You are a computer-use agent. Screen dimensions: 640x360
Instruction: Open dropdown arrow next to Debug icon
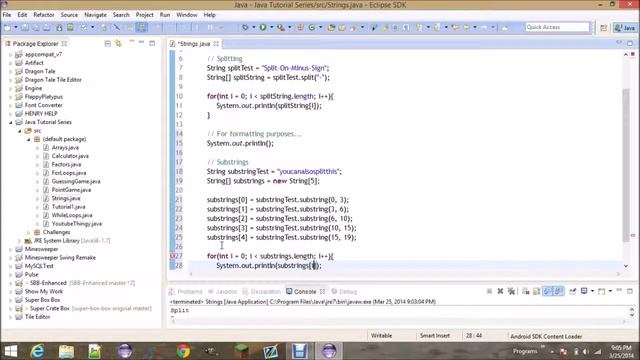tap(253, 27)
